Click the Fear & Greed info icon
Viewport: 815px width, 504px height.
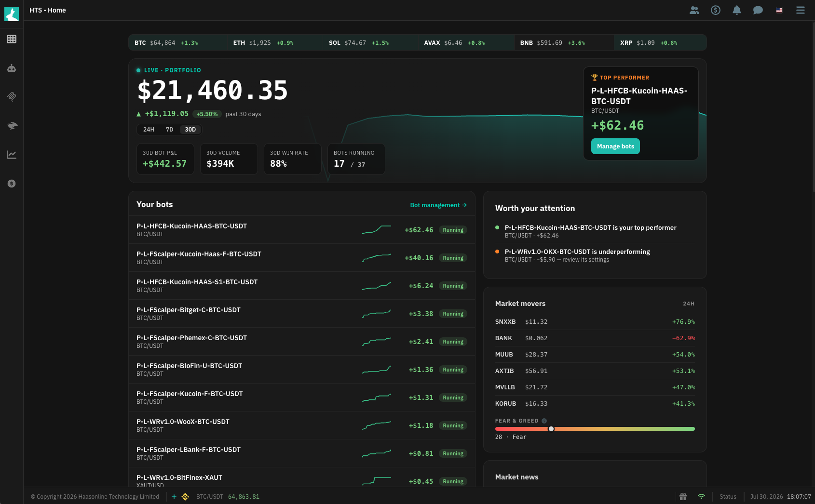tap(544, 421)
